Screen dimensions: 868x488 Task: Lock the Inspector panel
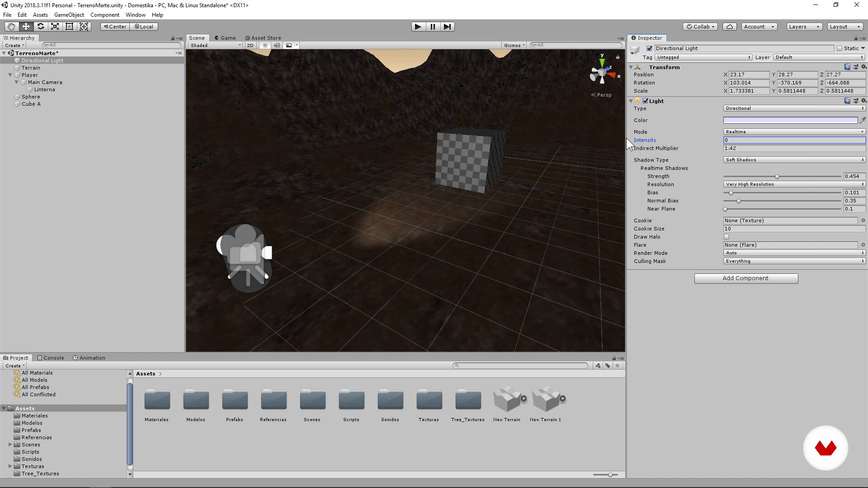coord(856,38)
